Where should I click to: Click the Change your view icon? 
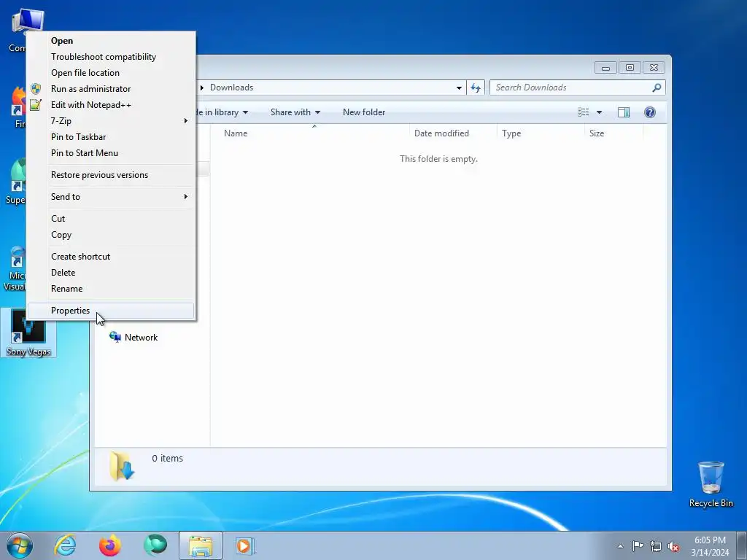(583, 112)
